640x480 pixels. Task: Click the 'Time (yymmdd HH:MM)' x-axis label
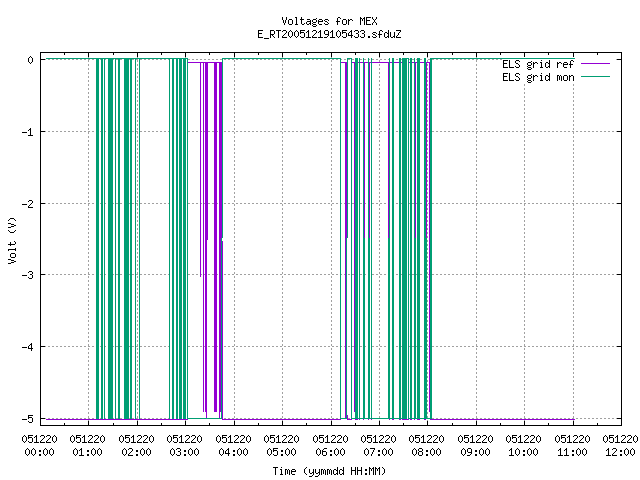click(329, 471)
